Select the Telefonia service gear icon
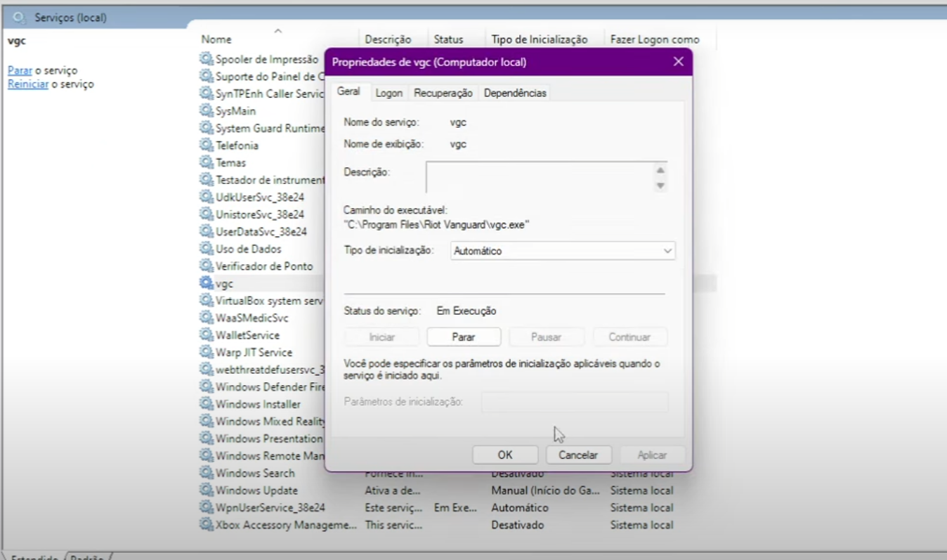Viewport: 947px width, 560px height. coord(207,145)
